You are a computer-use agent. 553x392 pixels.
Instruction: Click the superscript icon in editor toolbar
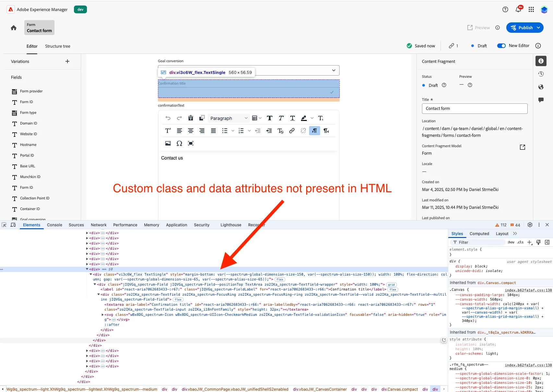168,131
